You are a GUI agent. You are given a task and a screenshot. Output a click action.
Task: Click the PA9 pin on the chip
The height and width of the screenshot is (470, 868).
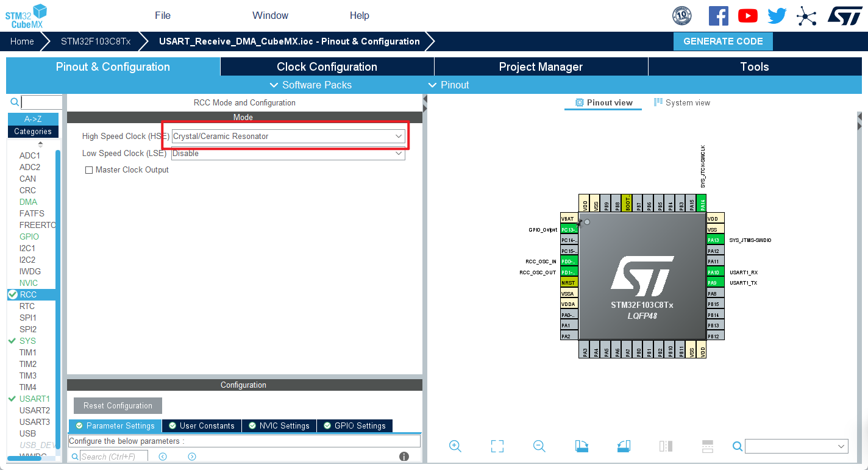click(x=716, y=283)
